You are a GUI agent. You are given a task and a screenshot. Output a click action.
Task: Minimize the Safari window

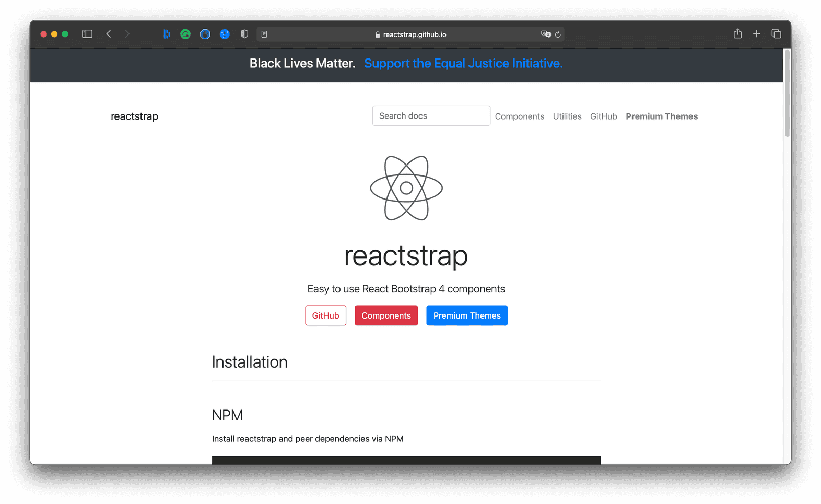click(x=54, y=34)
